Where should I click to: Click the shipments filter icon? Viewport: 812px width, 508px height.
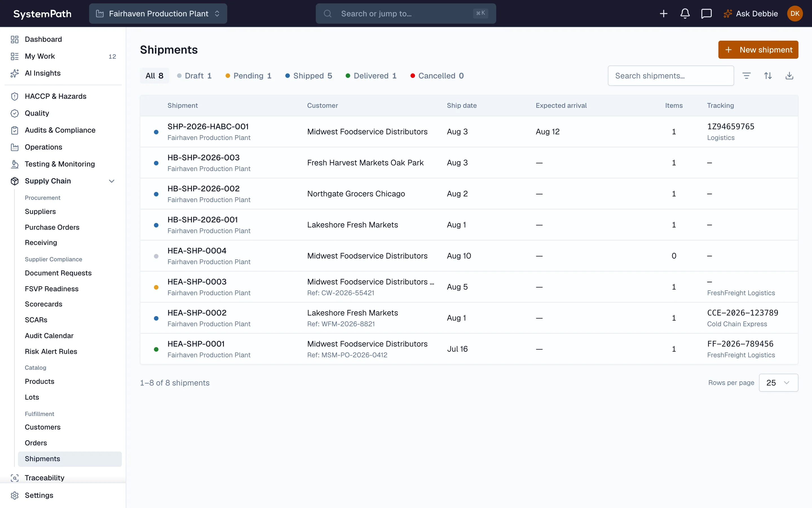[x=746, y=76]
